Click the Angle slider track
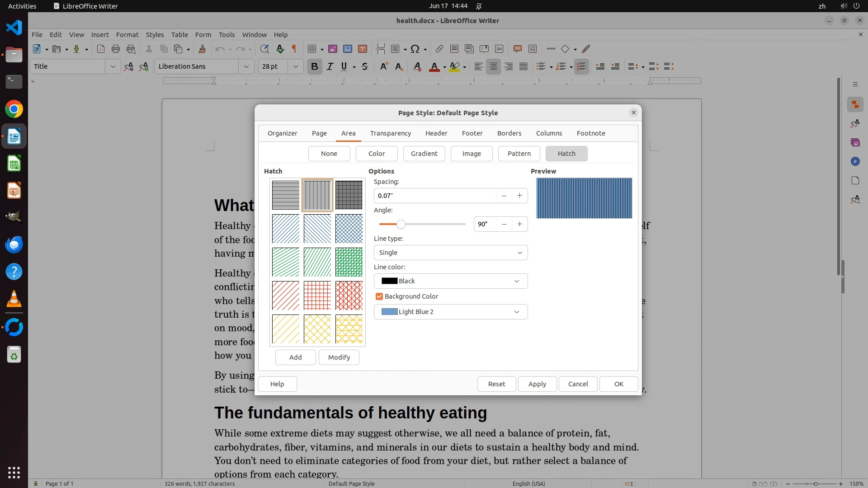Screen dimensions: 868x488 point(434,224)
